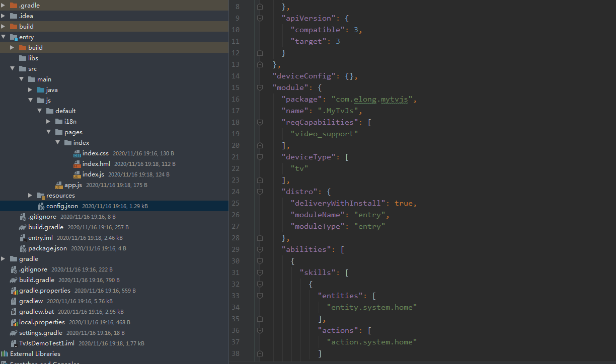The width and height of the screenshot is (616, 364).
Task: Click the index.css file icon
Action: [77, 153]
